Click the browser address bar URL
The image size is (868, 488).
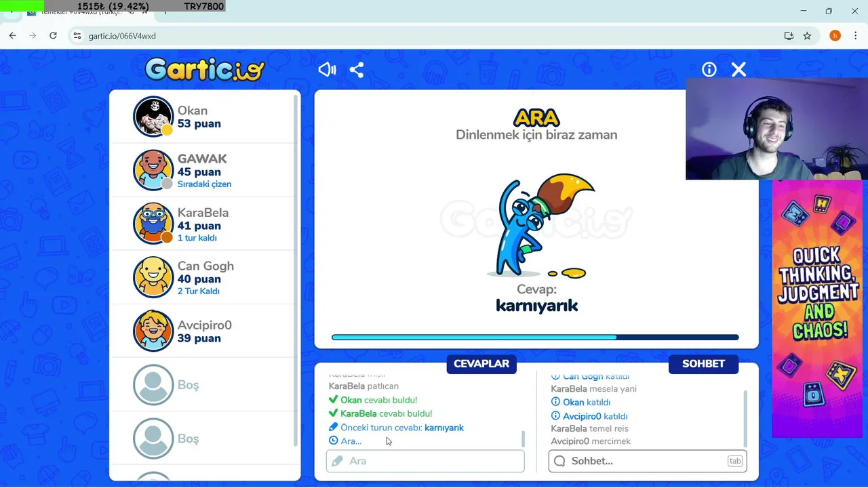pos(122,36)
